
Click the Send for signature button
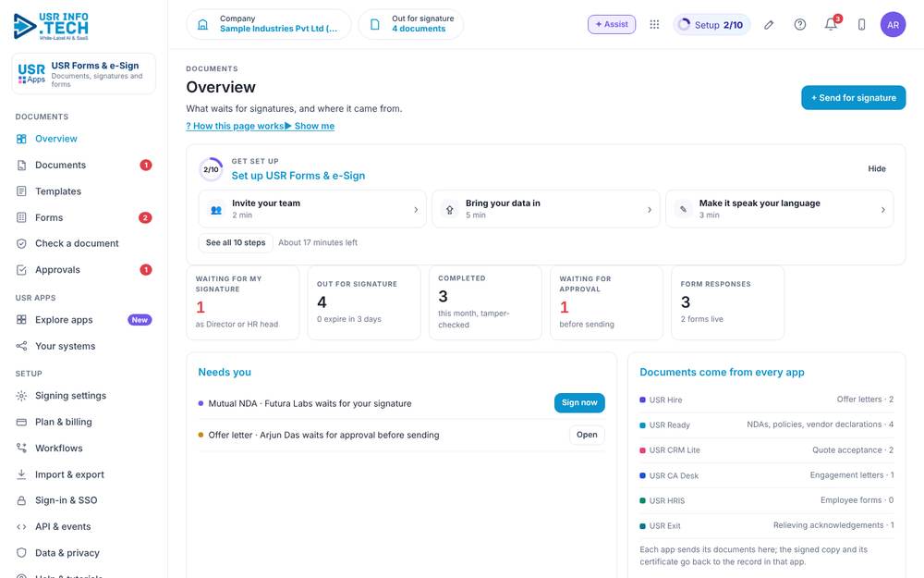[853, 98]
